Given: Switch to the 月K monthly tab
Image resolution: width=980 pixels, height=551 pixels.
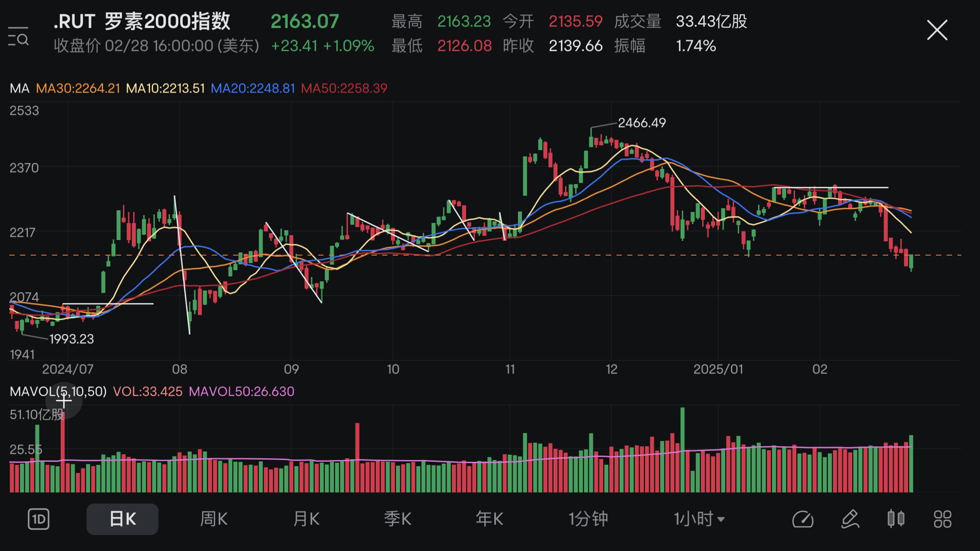Looking at the screenshot, I should click(x=306, y=519).
